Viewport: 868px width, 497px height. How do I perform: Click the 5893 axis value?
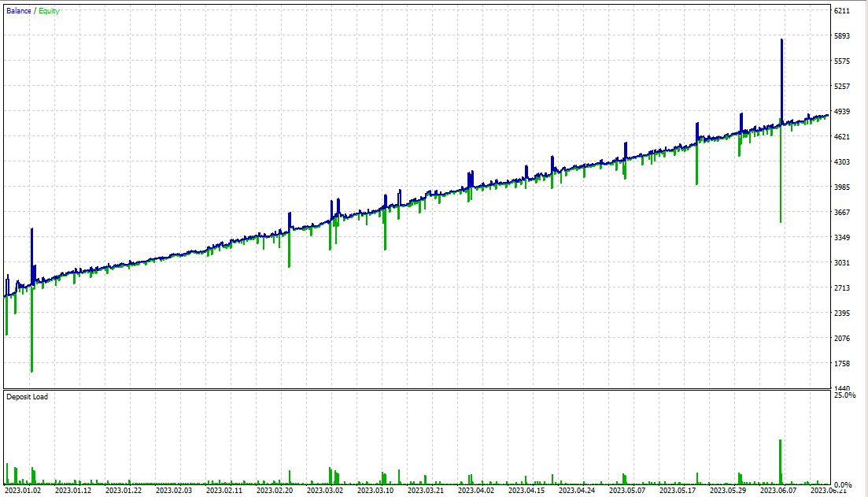(x=841, y=36)
